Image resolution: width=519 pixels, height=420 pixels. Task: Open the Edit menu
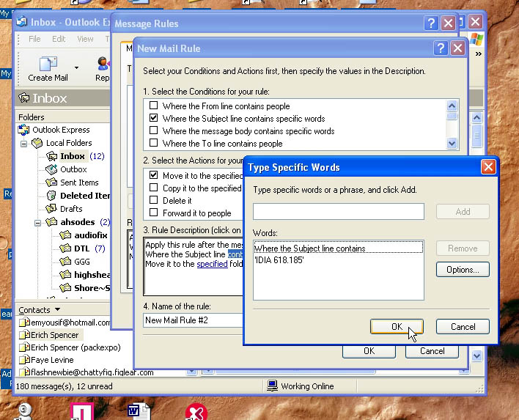pyautogui.click(x=59, y=39)
